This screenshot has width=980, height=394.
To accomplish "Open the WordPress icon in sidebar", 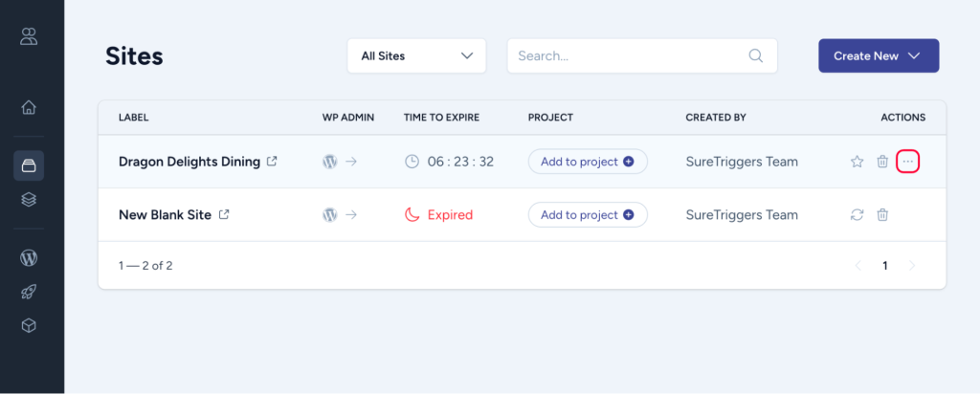I will click(x=29, y=257).
